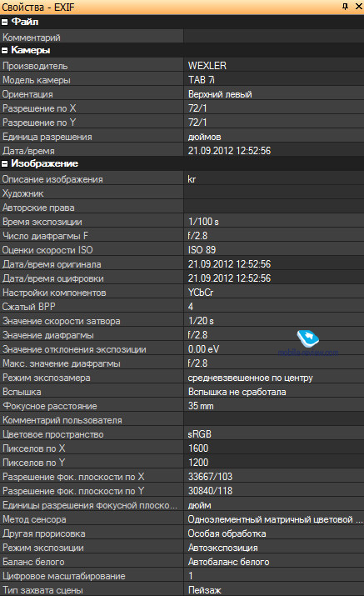Select the Производитель row showing WEXLER
This screenshot has height=596, width=364.
[182, 66]
